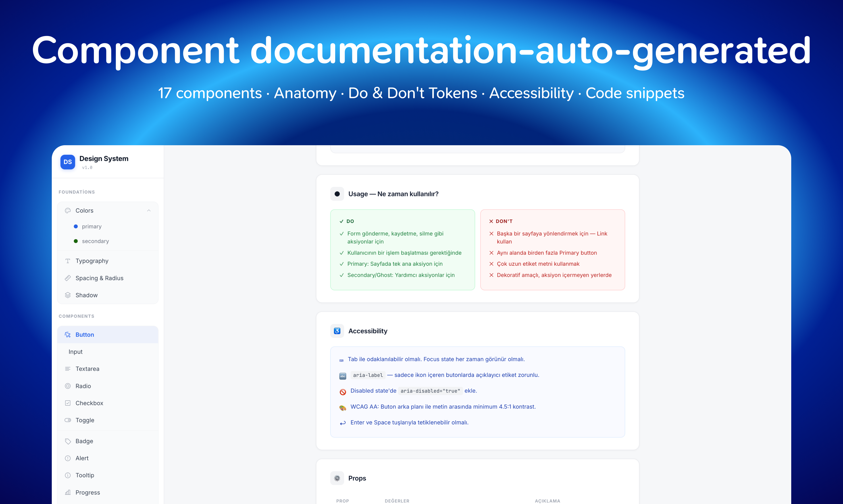Click the aria-disabled="true" code chip
Image resolution: width=843 pixels, height=504 pixels.
tap(430, 391)
